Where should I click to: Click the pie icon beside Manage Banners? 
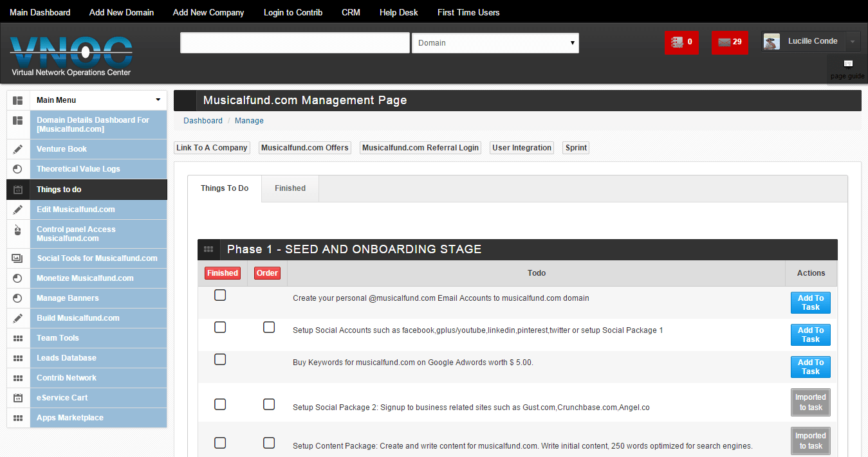pos(18,298)
